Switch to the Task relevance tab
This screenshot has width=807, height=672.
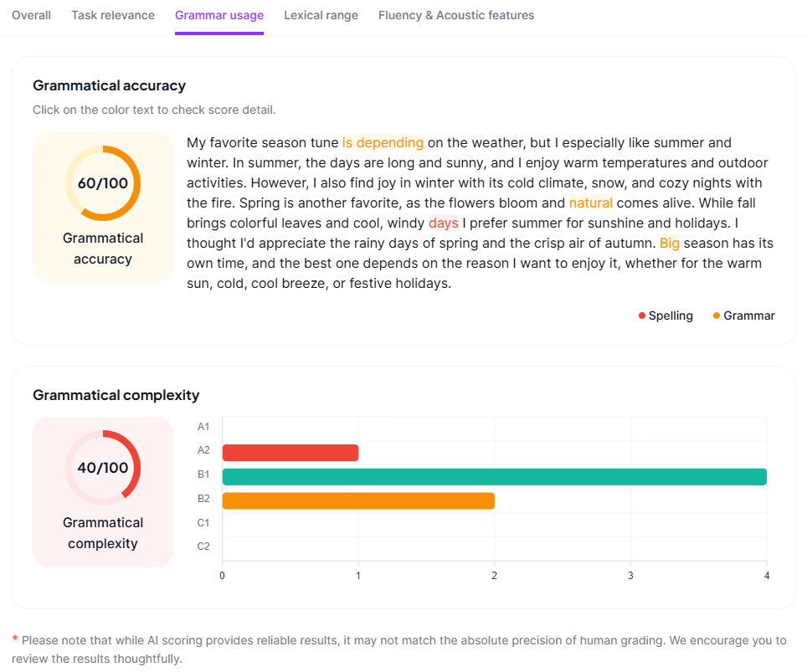[x=113, y=15]
